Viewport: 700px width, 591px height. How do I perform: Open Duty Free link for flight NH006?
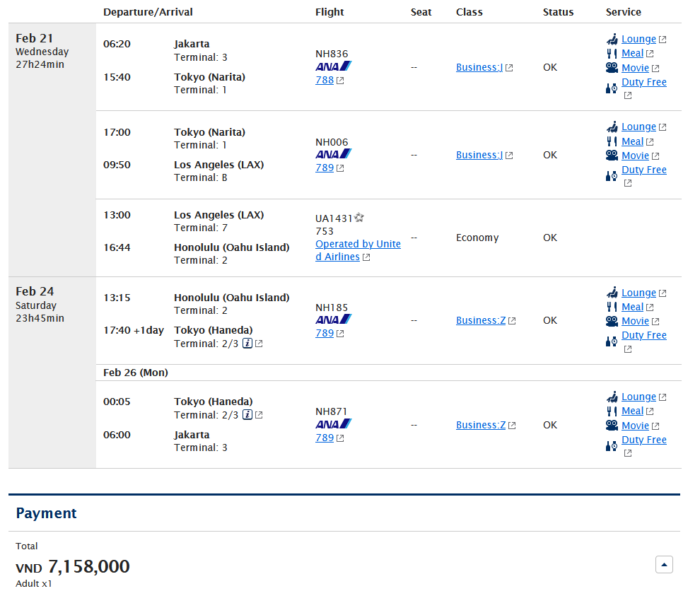pos(643,170)
